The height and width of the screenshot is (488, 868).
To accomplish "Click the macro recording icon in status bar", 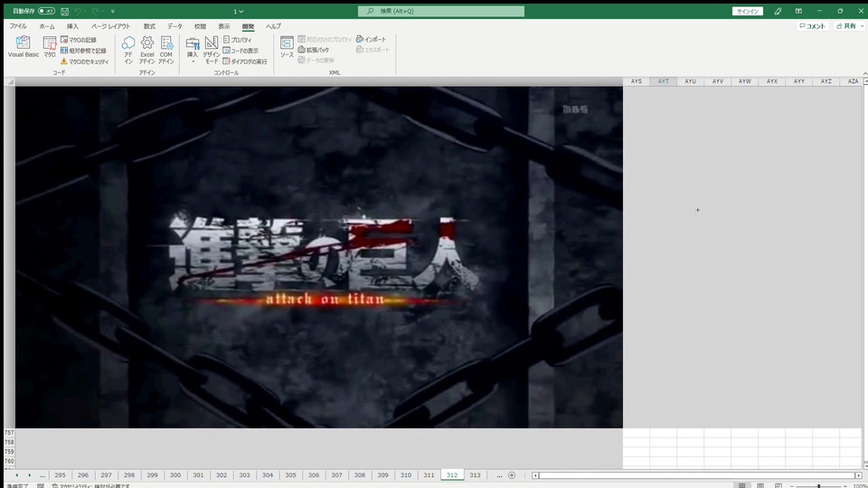I will [x=41, y=486].
